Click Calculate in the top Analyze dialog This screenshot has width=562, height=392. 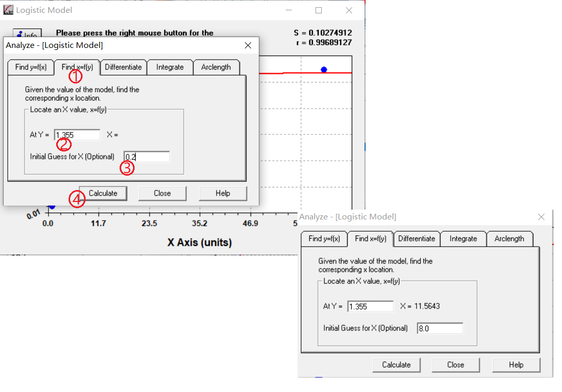pyautogui.click(x=103, y=193)
